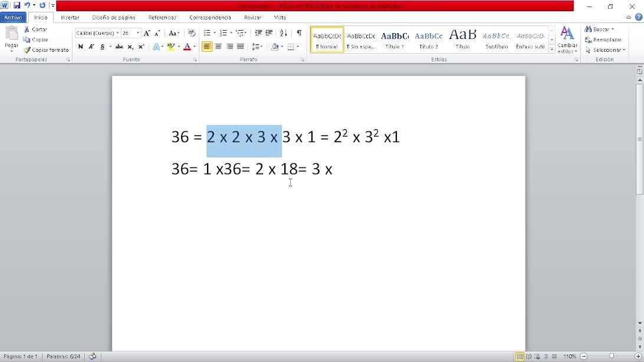Apply justified text alignment

coord(240,47)
